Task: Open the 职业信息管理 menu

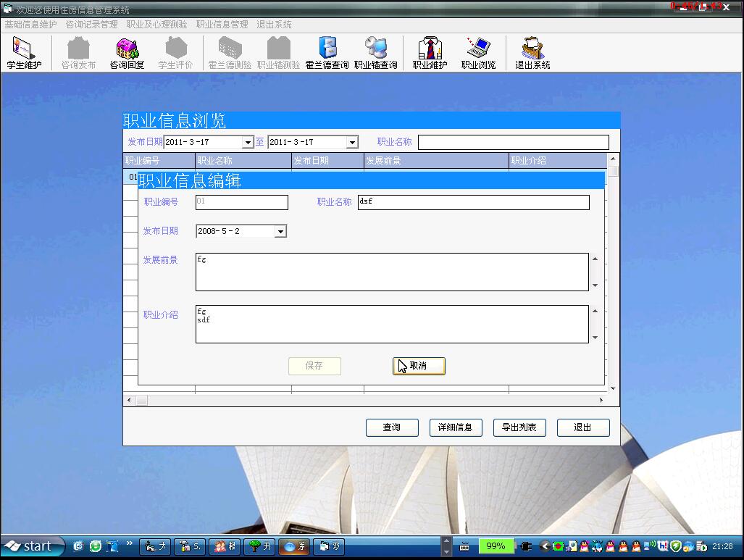Action: click(222, 24)
